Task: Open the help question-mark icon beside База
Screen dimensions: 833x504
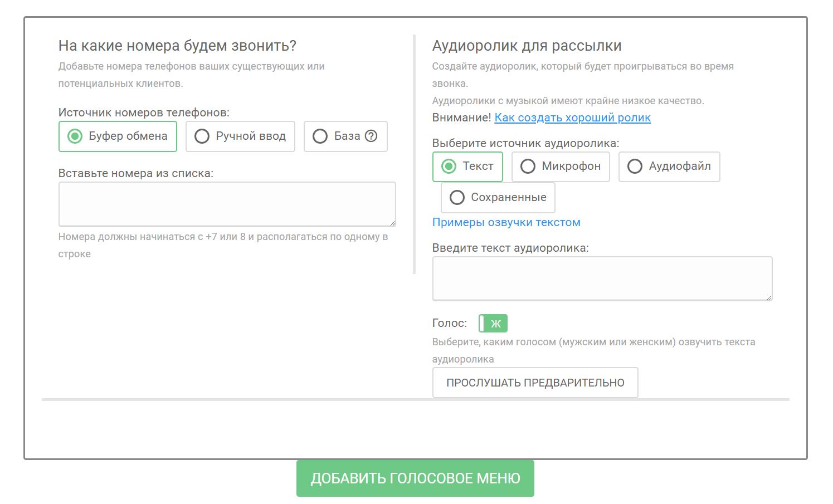Action: pyautogui.click(x=371, y=136)
